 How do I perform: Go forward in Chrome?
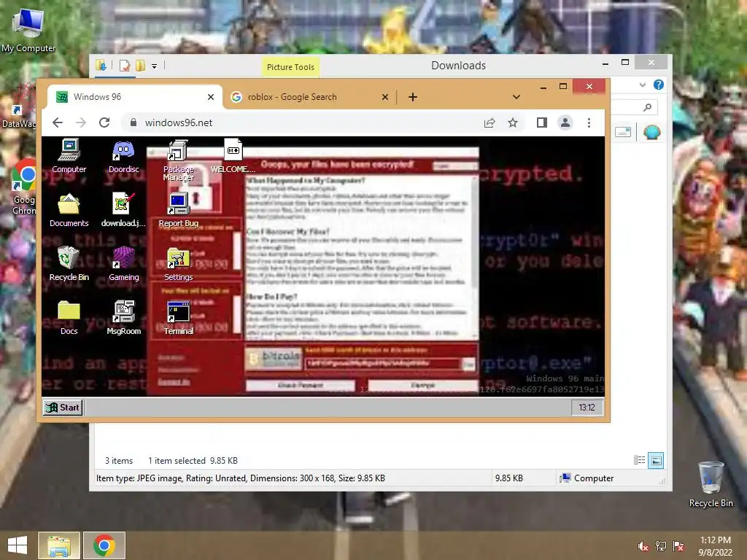click(x=81, y=122)
